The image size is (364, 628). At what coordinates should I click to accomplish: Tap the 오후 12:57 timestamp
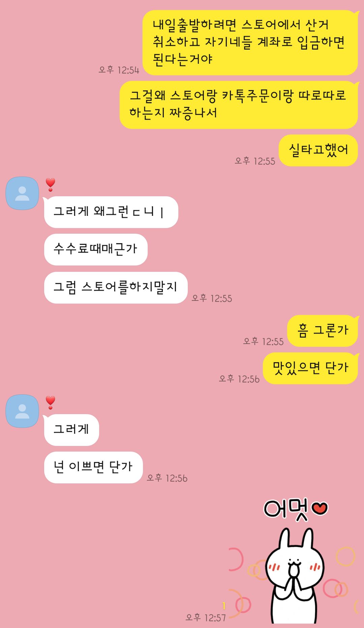[206, 618]
